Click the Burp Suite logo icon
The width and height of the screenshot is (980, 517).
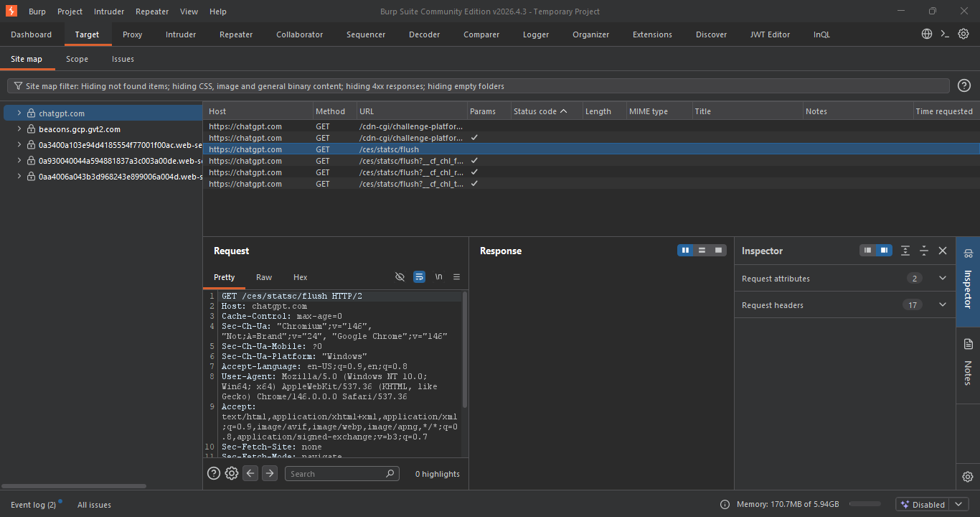click(x=11, y=11)
